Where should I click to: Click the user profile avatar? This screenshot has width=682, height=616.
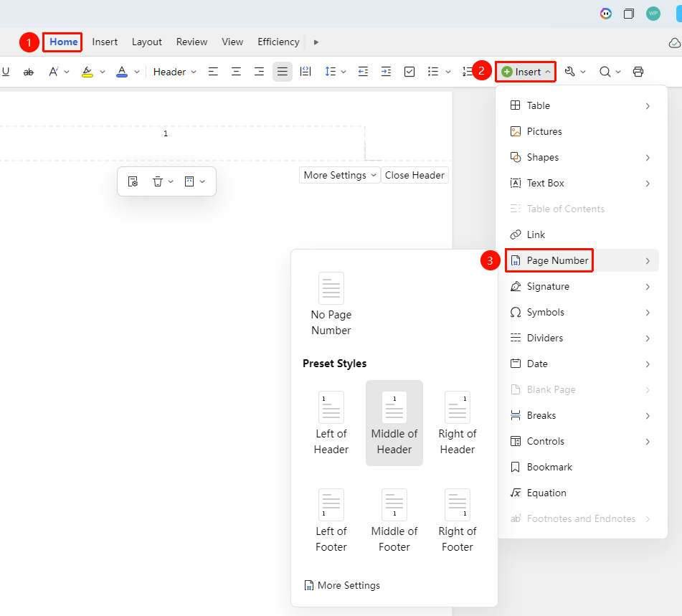[653, 14]
